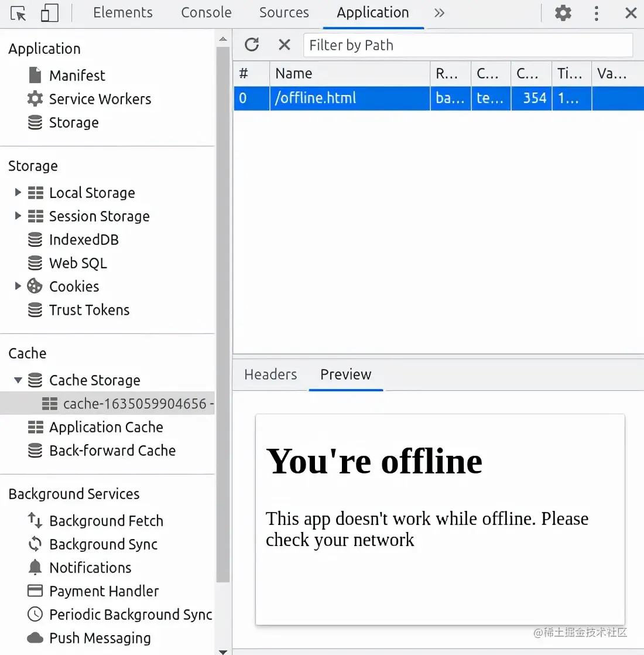Screen dimensions: 644x655
Task: Switch to the Elements tab
Action: point(123,12)
